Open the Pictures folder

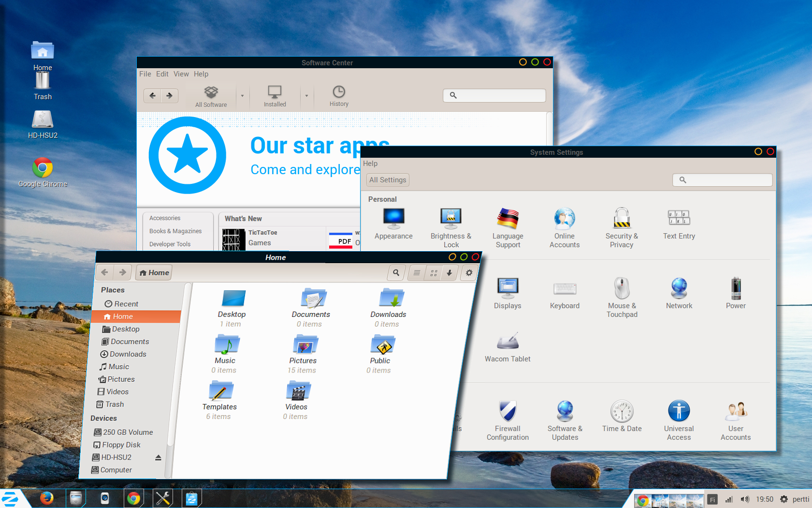pyautogui.click(x=303, y=351)
